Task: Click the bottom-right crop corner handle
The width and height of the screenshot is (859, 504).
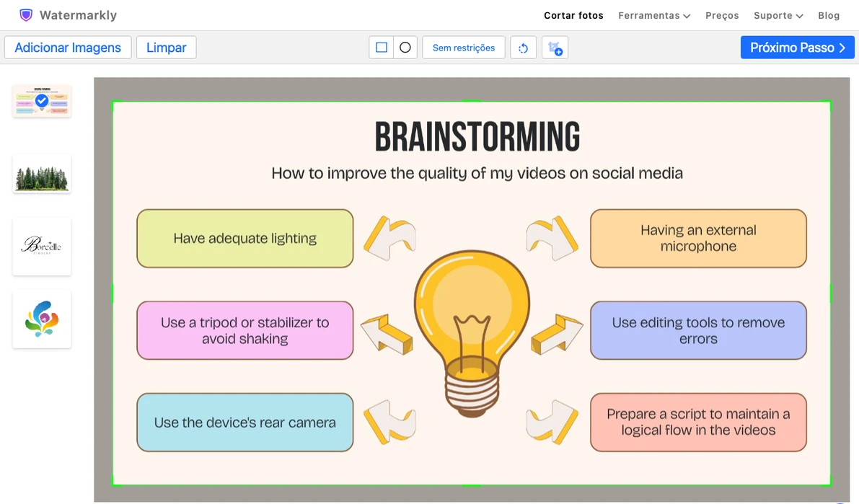Action: (831, 485)
